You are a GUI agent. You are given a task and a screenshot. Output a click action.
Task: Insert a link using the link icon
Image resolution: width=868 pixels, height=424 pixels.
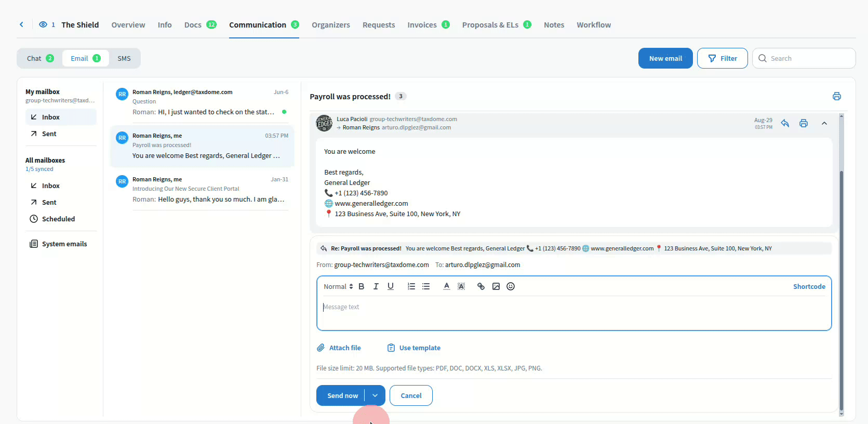click(481, 286)
